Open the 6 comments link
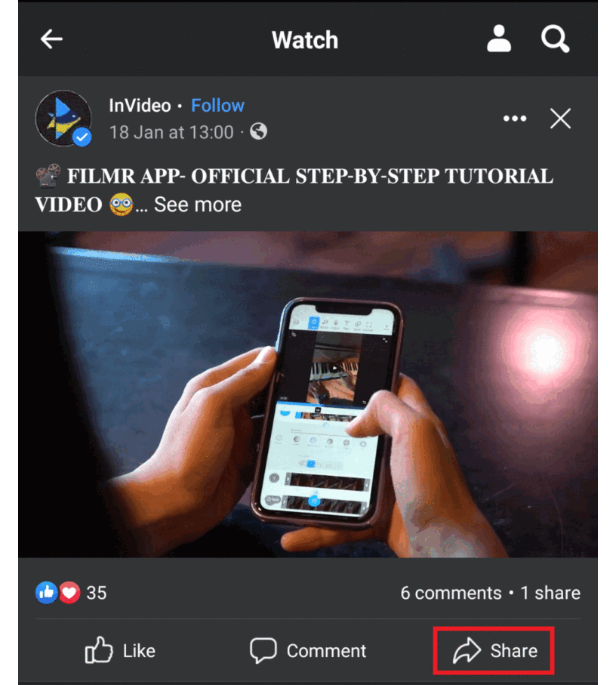 point(451,593)
